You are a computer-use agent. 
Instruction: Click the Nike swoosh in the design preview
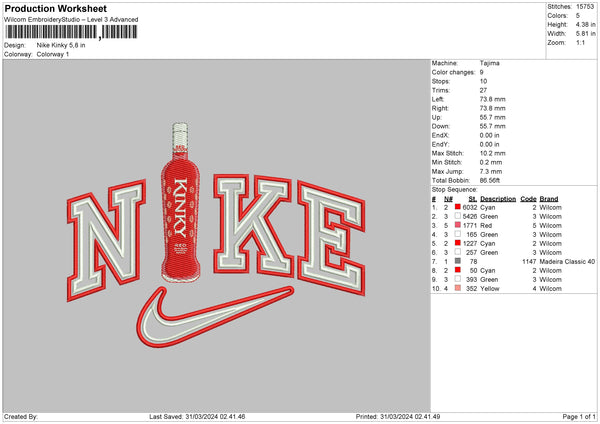tap(215, 317)
